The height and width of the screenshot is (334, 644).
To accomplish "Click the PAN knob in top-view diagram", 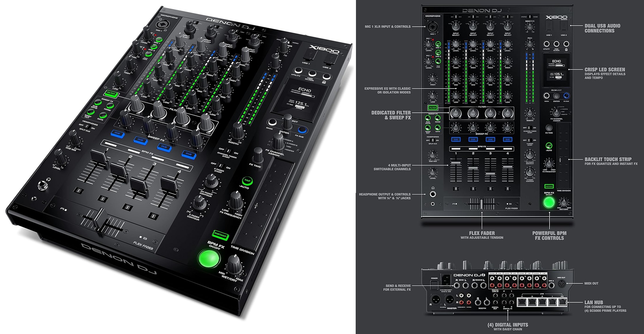I will [530, 44].
